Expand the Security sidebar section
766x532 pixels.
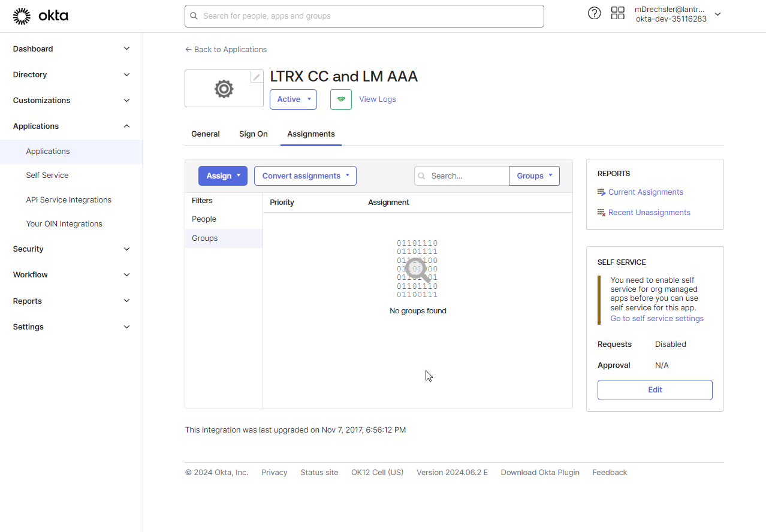71,249
